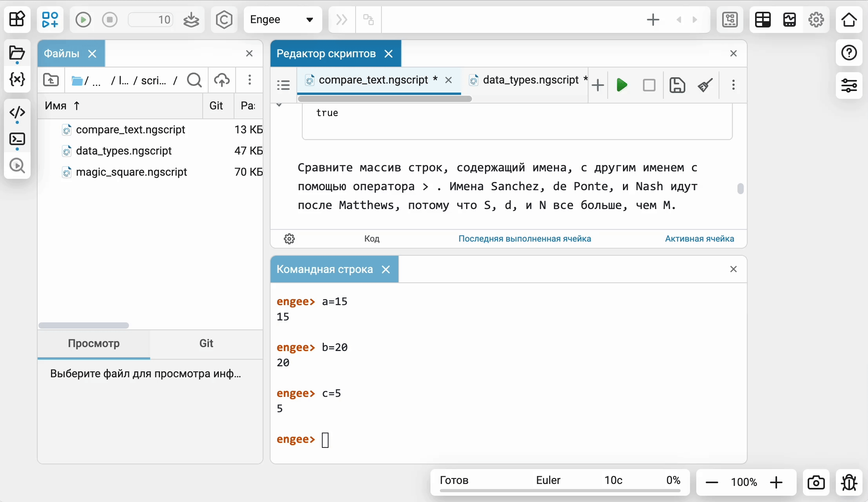This screenshot has width=868, height=502.
Task: Switch to compare_text.ngscript editor tab
Action: 373,80
